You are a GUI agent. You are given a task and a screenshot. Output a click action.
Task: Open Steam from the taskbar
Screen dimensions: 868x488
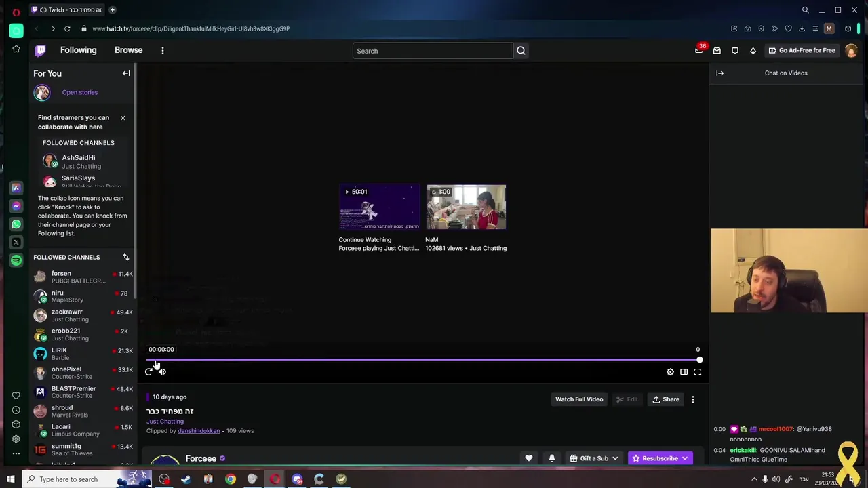186,479
